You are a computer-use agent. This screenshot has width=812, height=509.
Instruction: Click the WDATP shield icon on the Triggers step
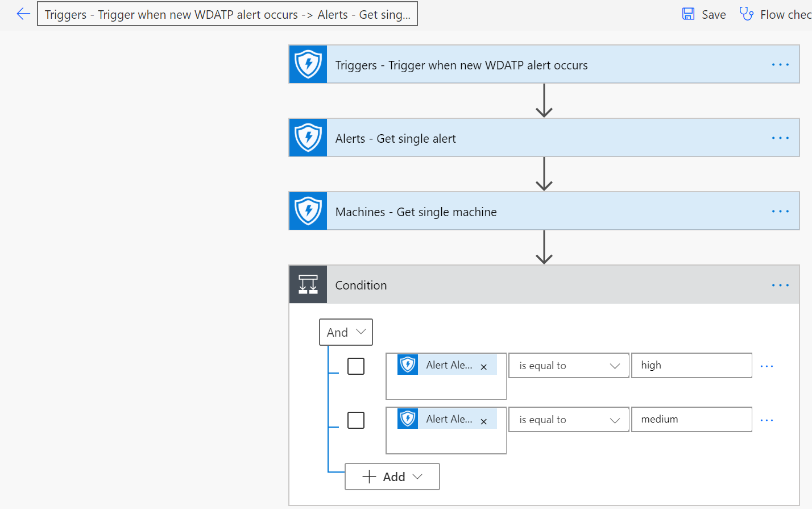(x=308, y=64)
